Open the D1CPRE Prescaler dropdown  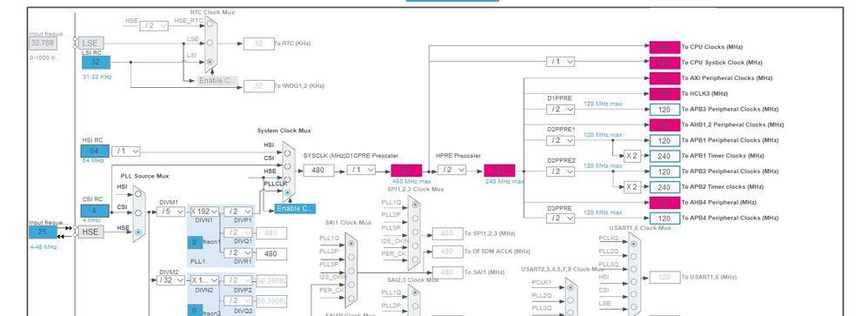(362, 171)
